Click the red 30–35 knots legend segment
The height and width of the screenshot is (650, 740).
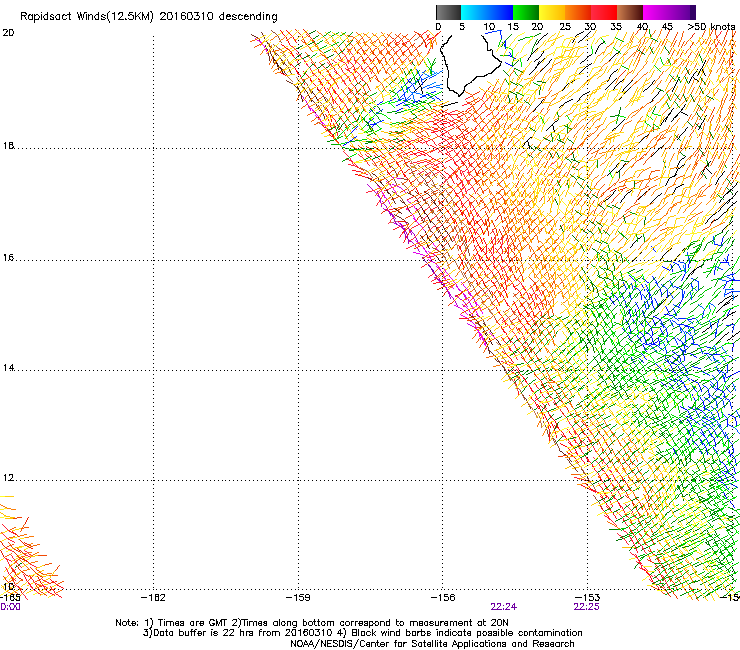pyautogui.click(x=604, y=12)
